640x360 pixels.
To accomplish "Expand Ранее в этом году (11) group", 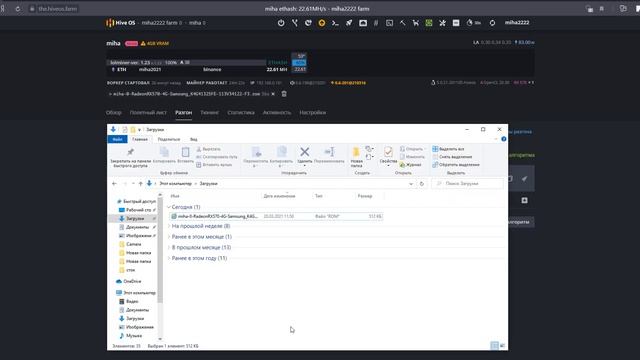I will coord(169,258).
